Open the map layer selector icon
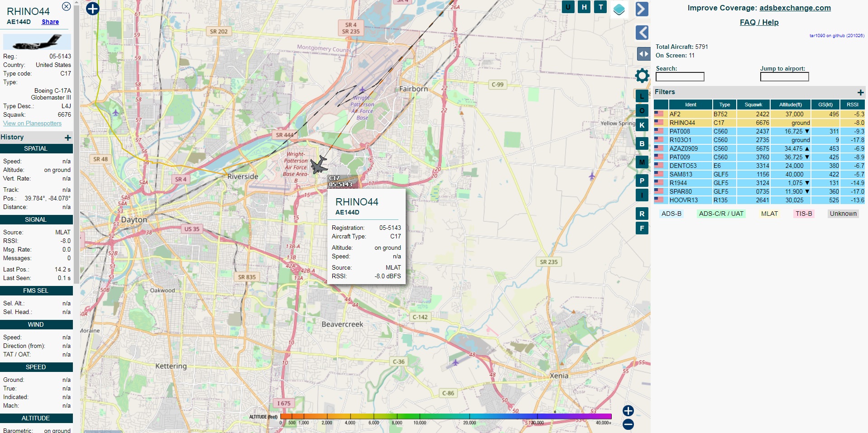Image resolution: width=868 pixels, height=433 pixels. click(619, 9)
